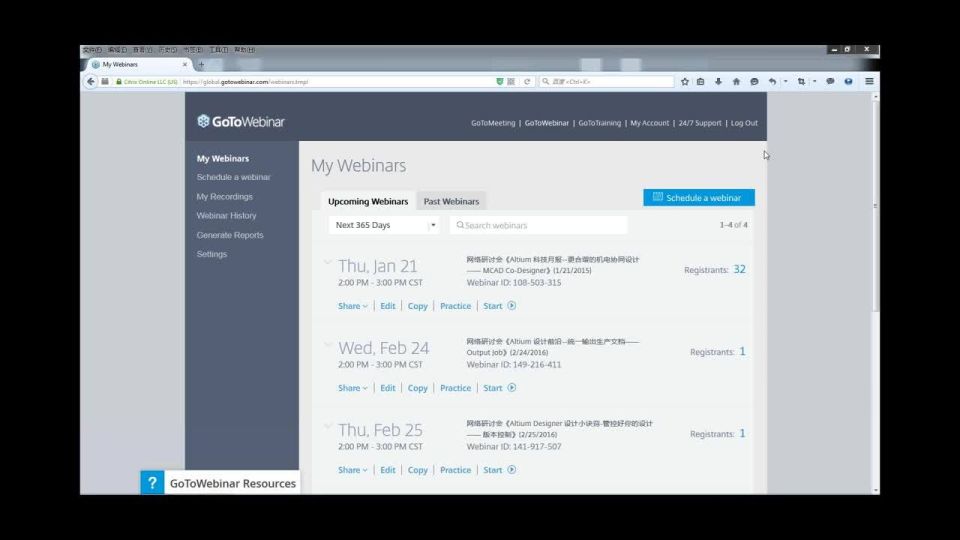Click the browser search box

606,81
